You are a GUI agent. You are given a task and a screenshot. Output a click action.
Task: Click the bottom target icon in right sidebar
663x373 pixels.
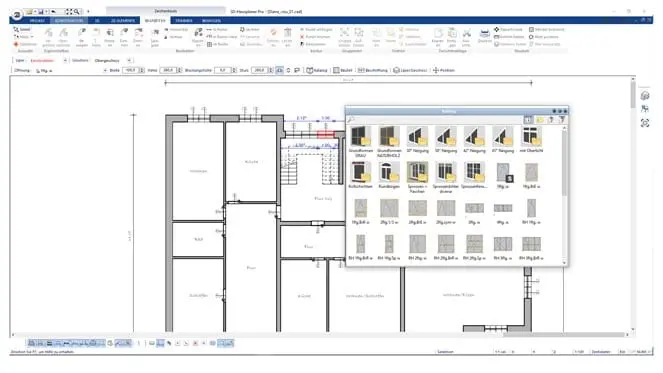[645, 123]
